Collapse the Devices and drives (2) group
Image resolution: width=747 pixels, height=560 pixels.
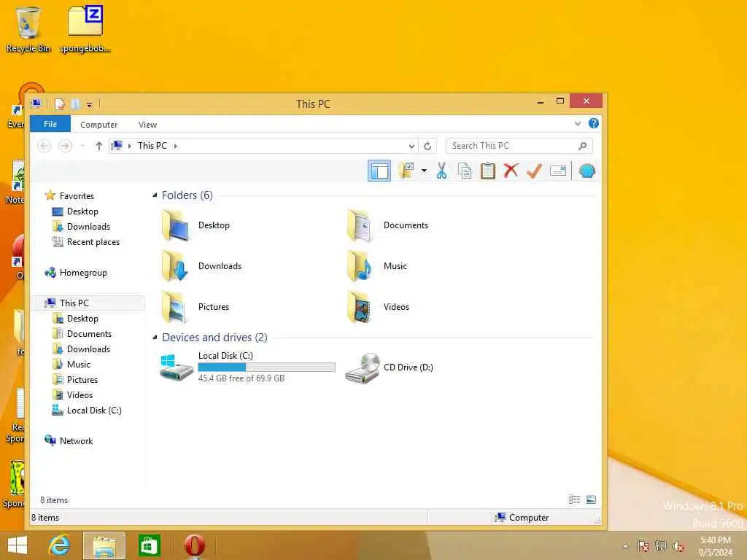[x=155, y=337]
